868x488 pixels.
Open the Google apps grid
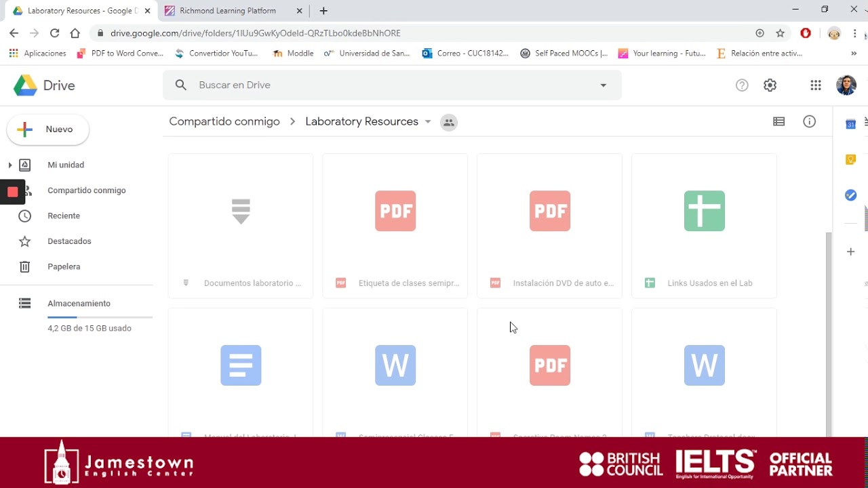[x=816, y=85]
